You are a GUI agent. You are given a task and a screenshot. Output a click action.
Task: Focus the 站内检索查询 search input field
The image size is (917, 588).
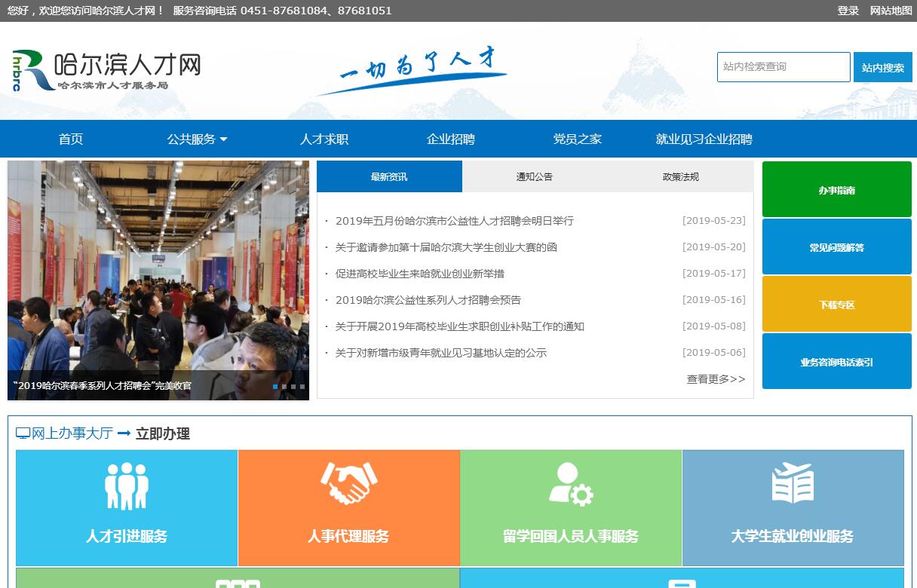[x=783, y=67]
